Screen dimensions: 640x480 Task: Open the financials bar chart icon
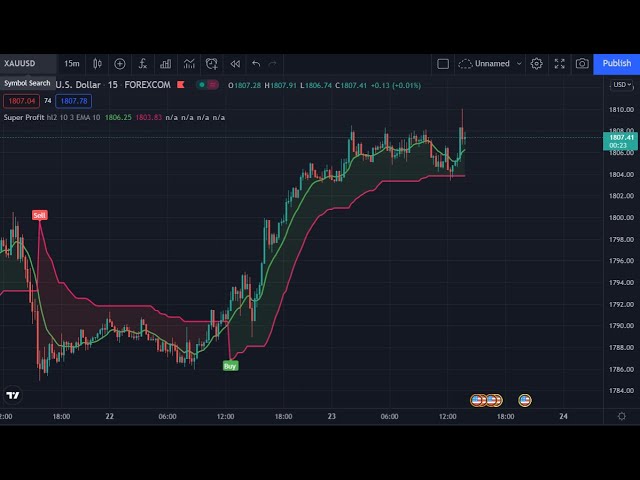166,63
